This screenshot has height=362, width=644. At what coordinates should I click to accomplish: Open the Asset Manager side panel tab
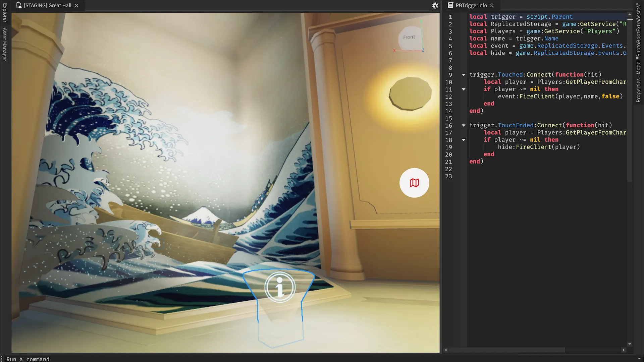(x=5, y=44)
